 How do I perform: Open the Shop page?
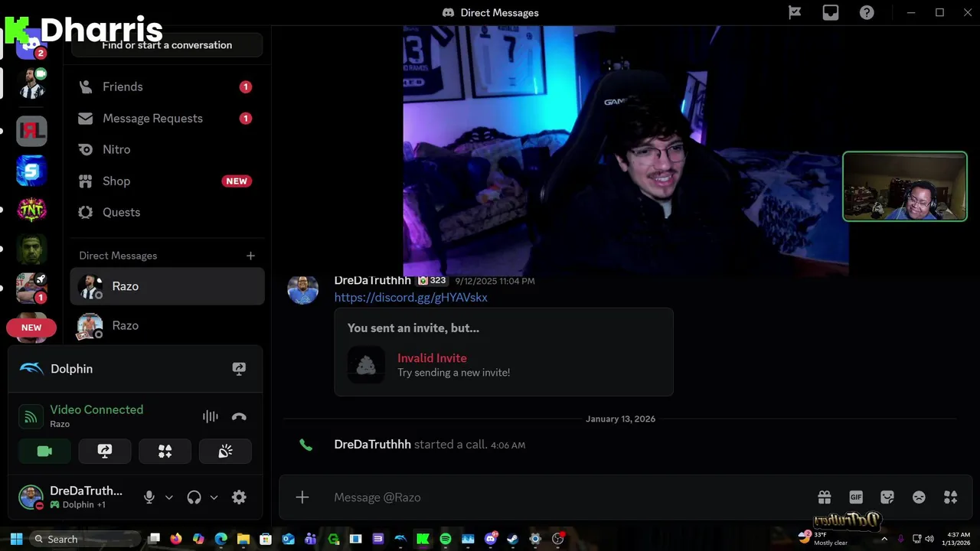pos(167,181)
